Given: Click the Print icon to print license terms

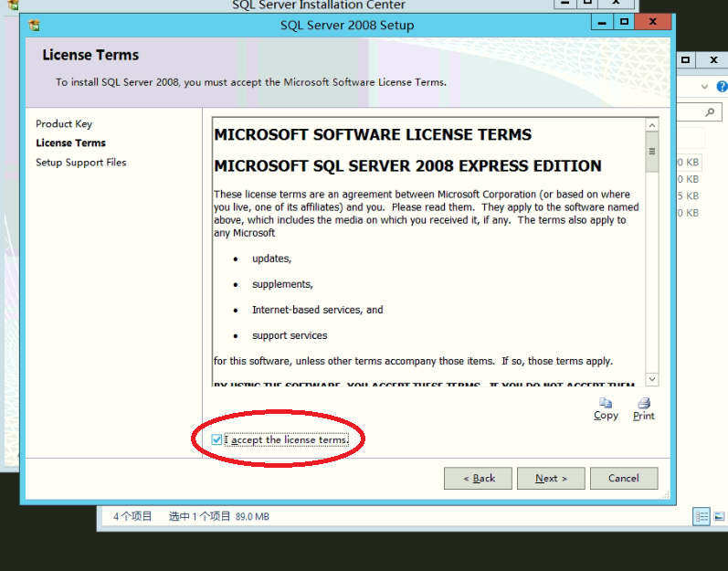Looking at the screenshot, I should (x=644, y=403).
